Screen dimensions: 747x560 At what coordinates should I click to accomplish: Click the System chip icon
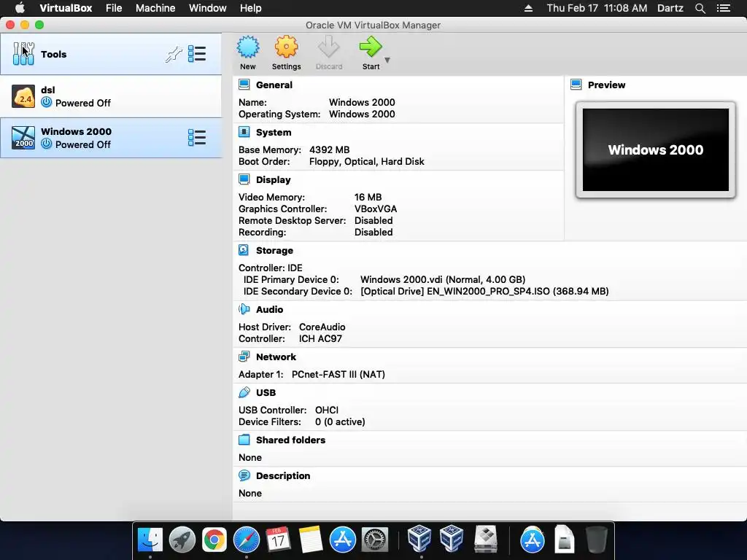(x=244, y=132)
